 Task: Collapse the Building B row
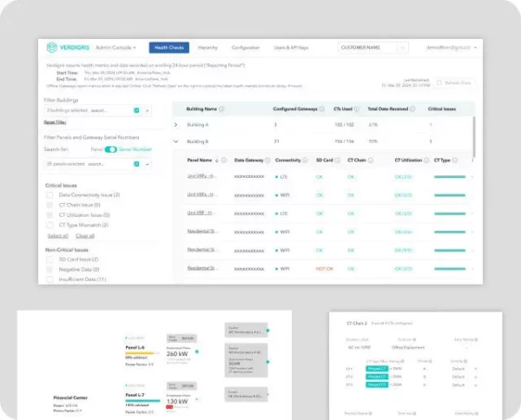click(x=175, y=141)
